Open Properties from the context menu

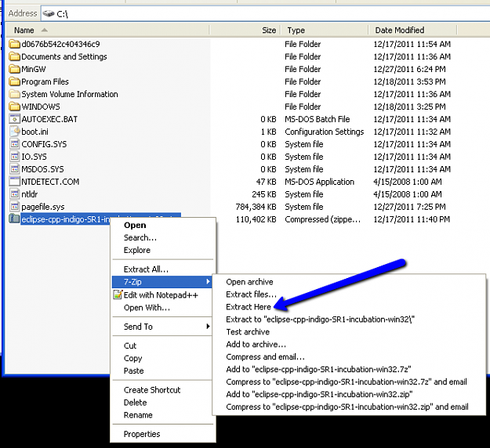coord(163,434)
